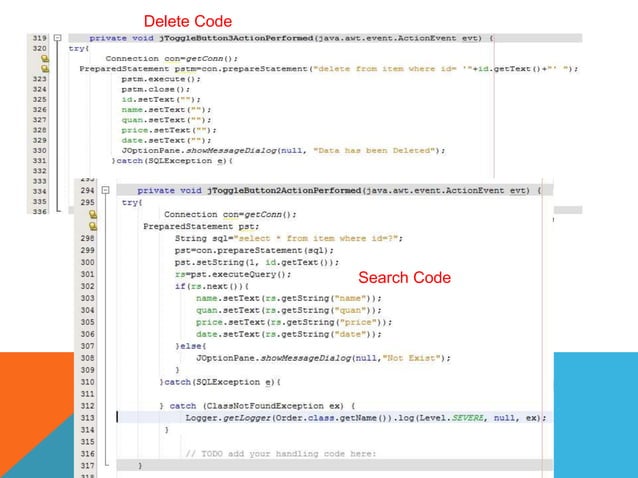The height and width of the screenshot is (478, 638).
Task: Click 'pst=con.prepareStatement(sql);' at line 299
Action: coord(254,250)
